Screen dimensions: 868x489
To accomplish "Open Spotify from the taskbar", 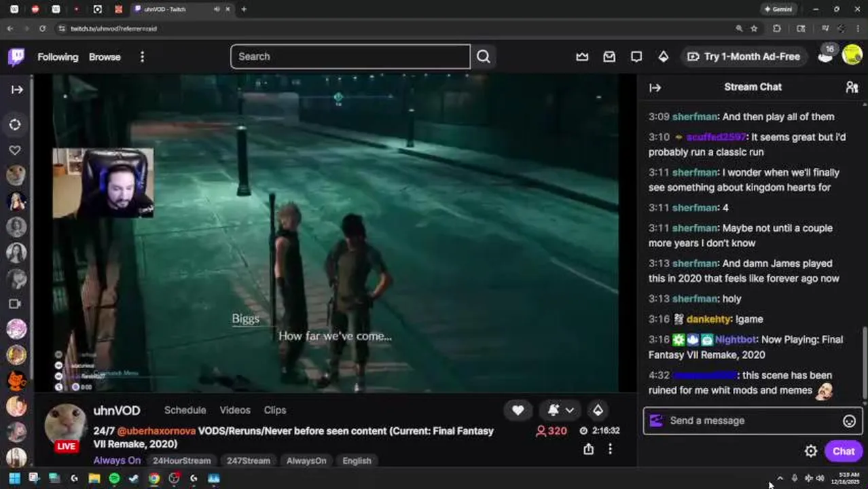I will pos(114,478).
